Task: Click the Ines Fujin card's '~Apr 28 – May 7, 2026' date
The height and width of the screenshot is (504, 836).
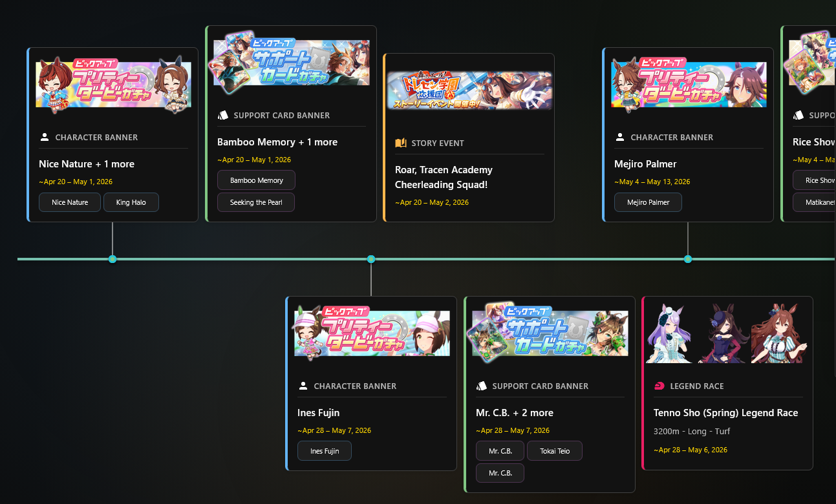Action: (x=334, y=430)
